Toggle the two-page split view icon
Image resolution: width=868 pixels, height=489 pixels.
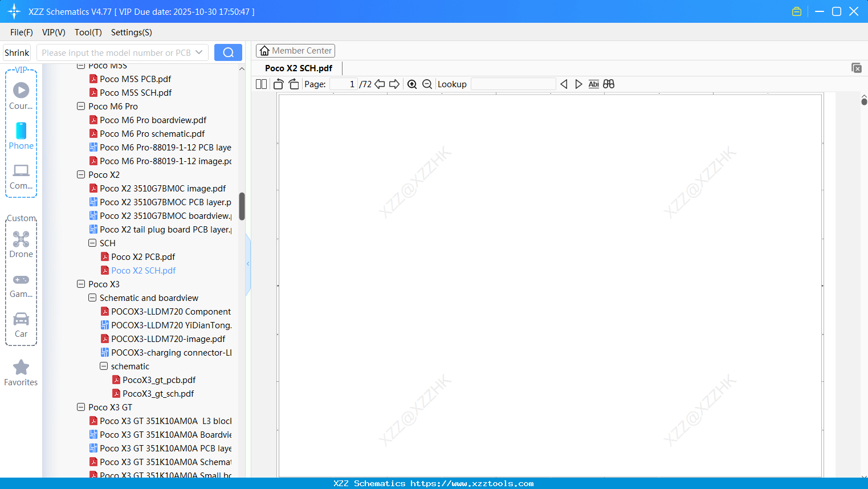261,84
